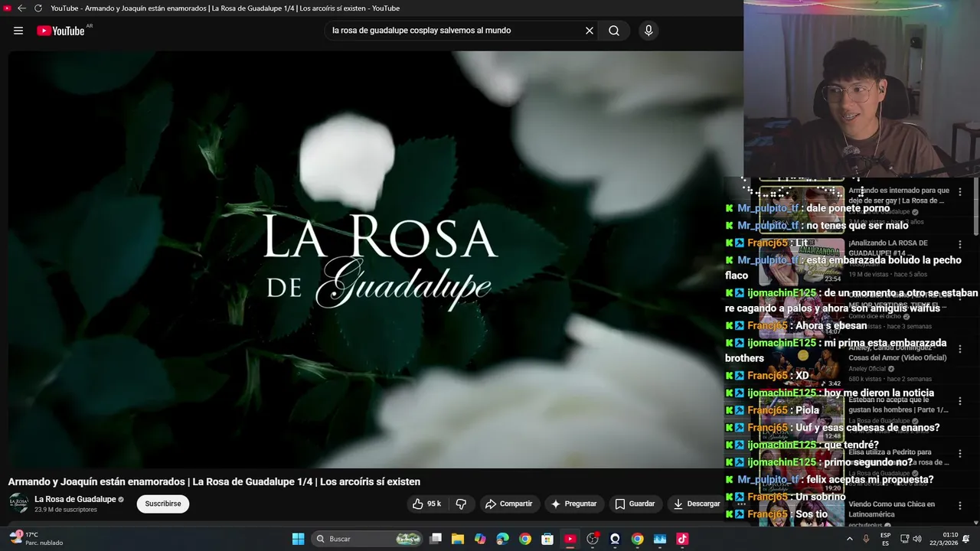This screenshot has width=980, height=551.
Task: Open 'Cosas del Amor (Video Oficial)' video
Action: (x=897, y=354)
